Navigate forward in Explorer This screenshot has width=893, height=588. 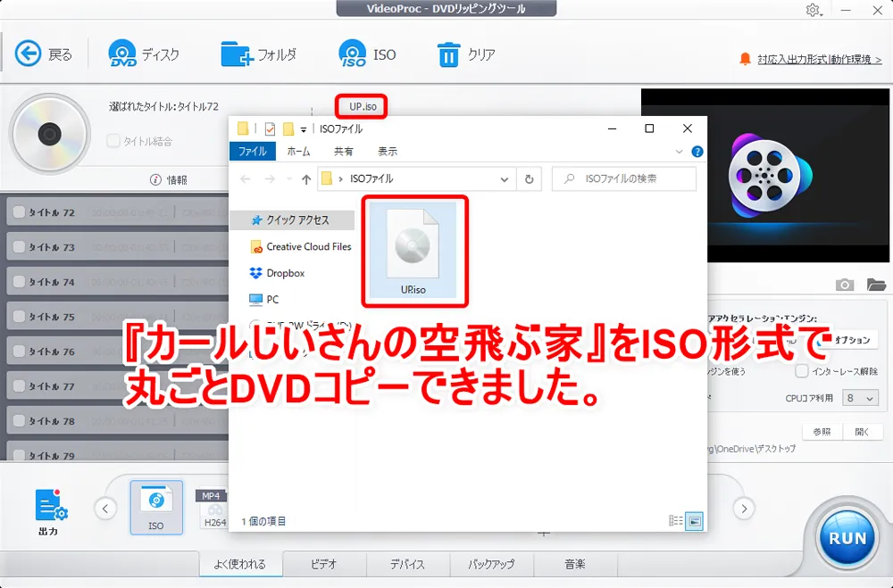(270, 179)
